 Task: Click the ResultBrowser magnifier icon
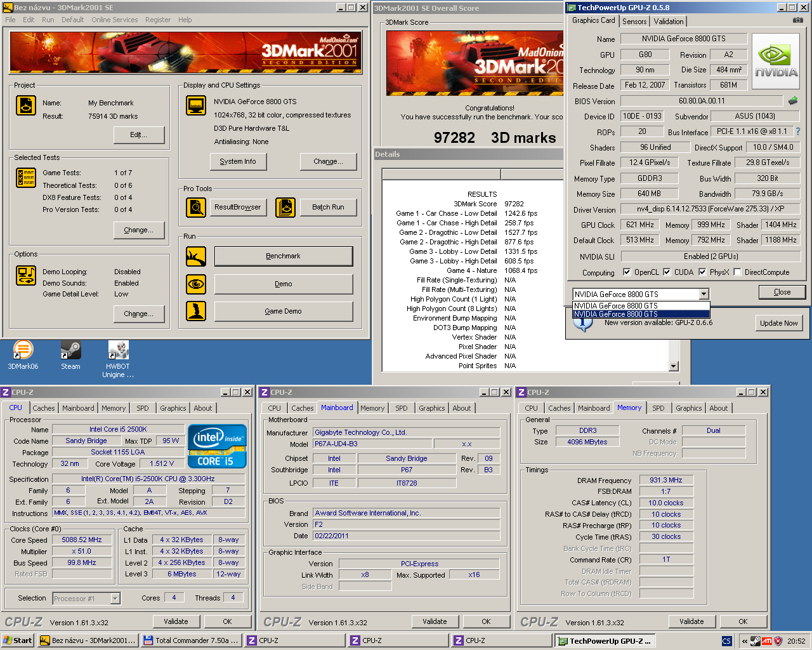pyautogui.click(x=196, y=207)
